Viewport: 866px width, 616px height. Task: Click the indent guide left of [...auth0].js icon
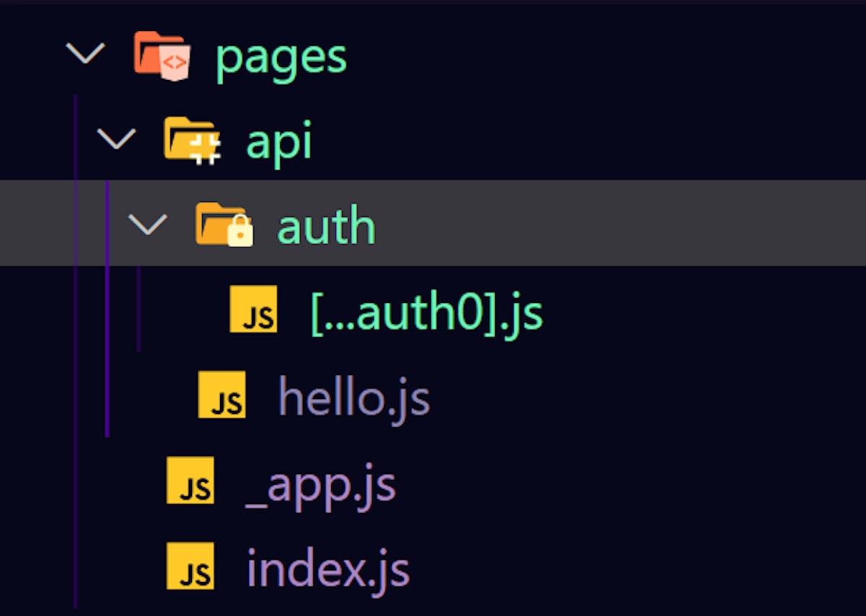(139, 310)
